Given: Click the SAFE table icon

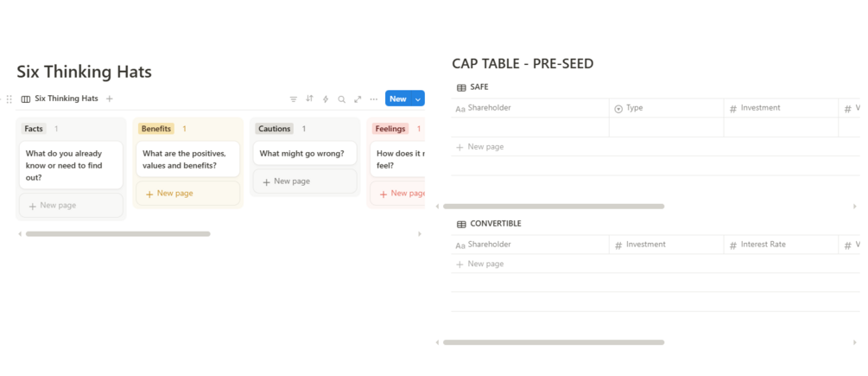Looking at the screenshot, I should (461, 87).
